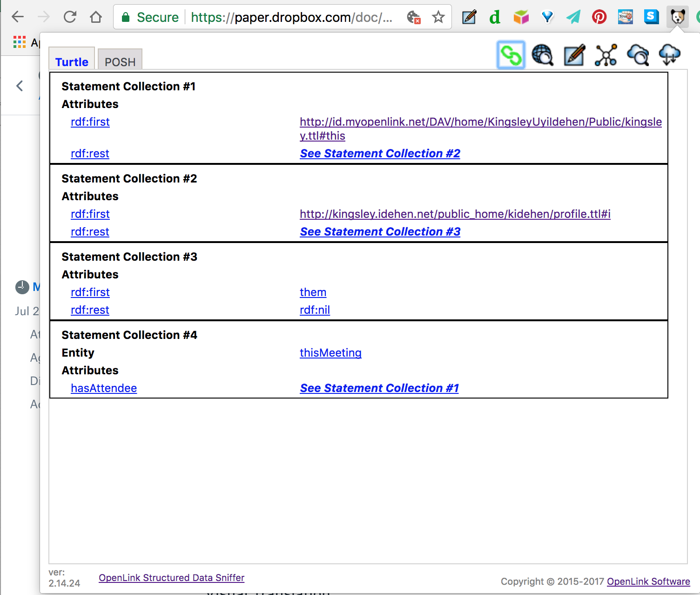Image resolution: width=700 pixels, height=595 pixels.
Task: Open the globe web lookup tool
Action: [542, 54]
